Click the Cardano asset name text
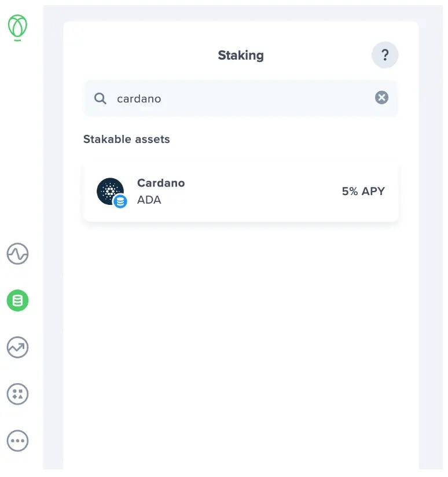The image size is (448, 477). point(161,182)
